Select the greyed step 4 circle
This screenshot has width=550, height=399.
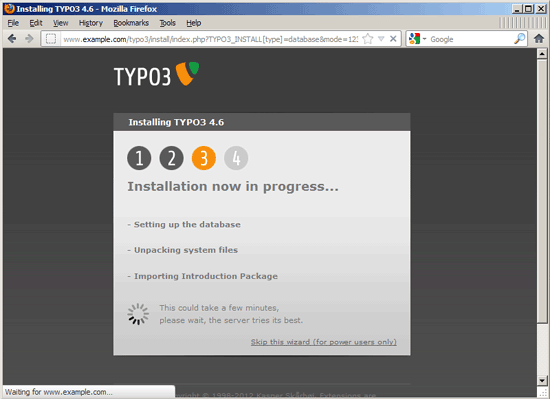[236, 158]
